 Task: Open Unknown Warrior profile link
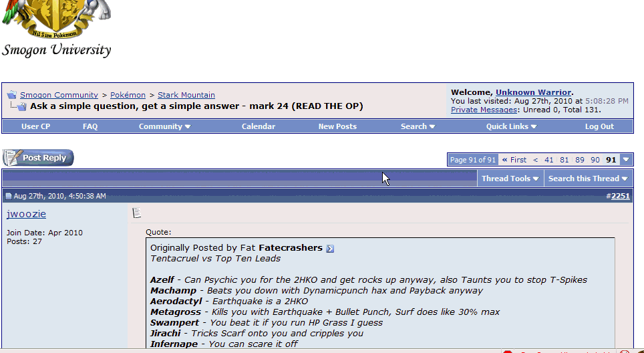tap(533, 92)
